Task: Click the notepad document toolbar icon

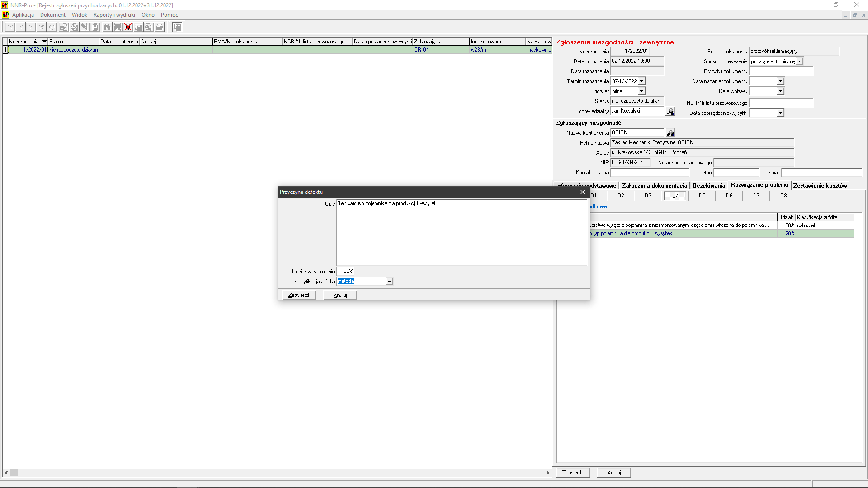Action: coord(95,27)
